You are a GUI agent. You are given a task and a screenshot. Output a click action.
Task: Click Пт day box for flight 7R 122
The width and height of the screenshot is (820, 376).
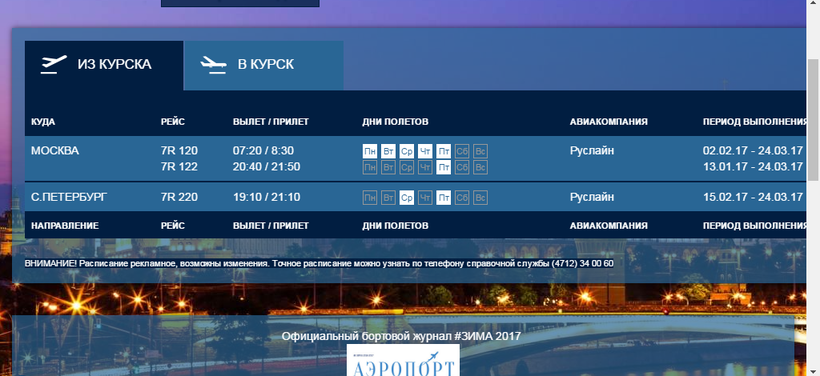tap(443, 167)
